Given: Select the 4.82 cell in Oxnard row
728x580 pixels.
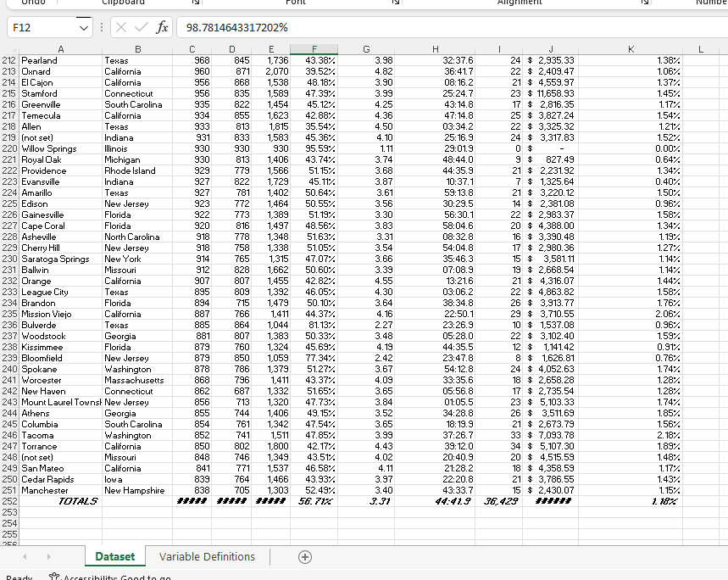Looking at the screenshot, I should point(366,71).
